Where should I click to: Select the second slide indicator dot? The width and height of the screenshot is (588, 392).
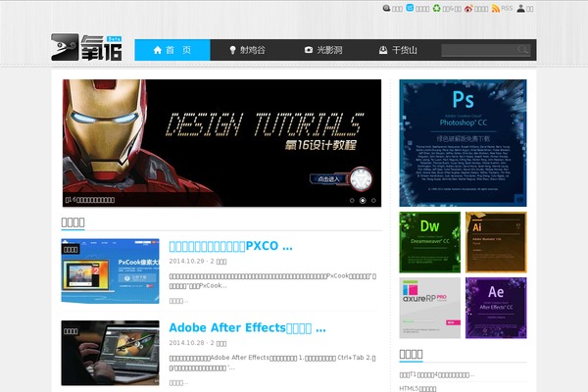[363, 201]
